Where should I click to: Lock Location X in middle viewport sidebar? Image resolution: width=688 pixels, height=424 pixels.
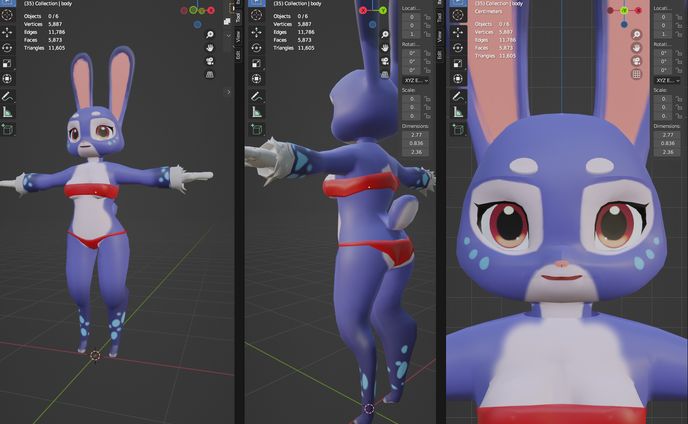click(x=427, y=17)
